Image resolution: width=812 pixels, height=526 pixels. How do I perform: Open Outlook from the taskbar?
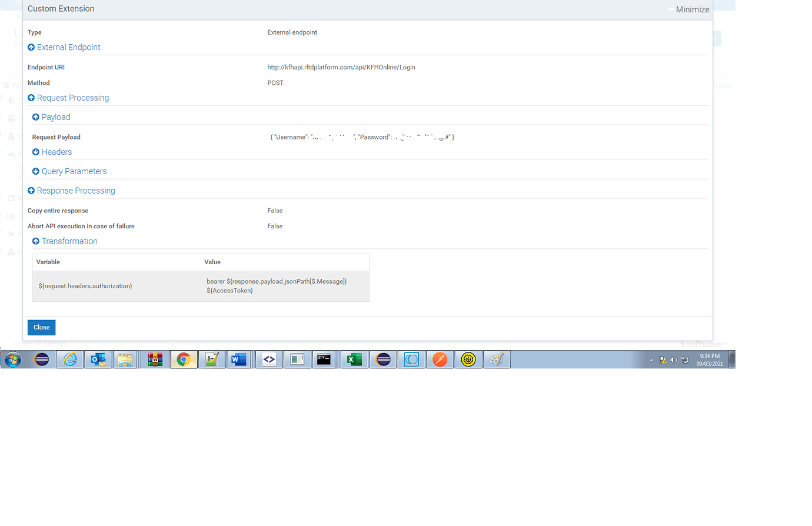[98, 359]
